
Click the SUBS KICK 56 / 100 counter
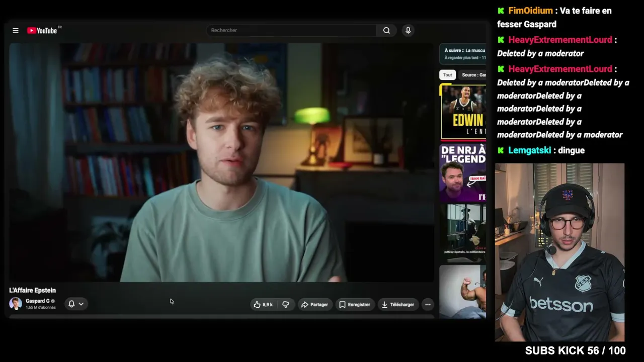click(576, 351)
